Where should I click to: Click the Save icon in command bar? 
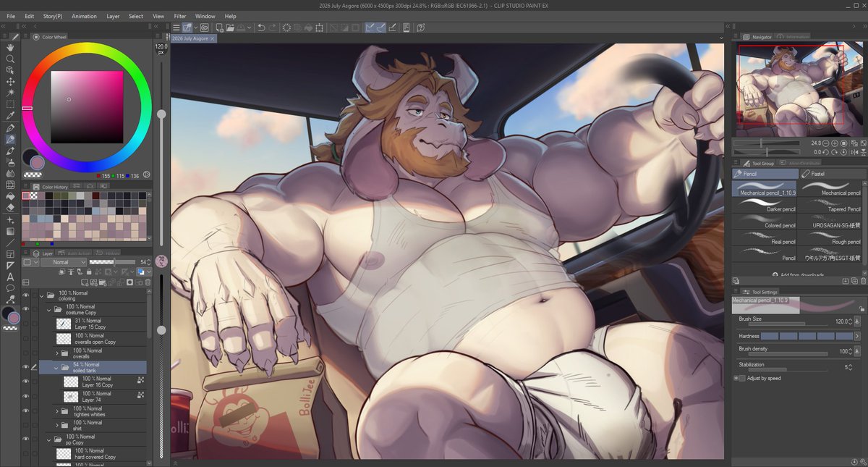pos(242,28)
